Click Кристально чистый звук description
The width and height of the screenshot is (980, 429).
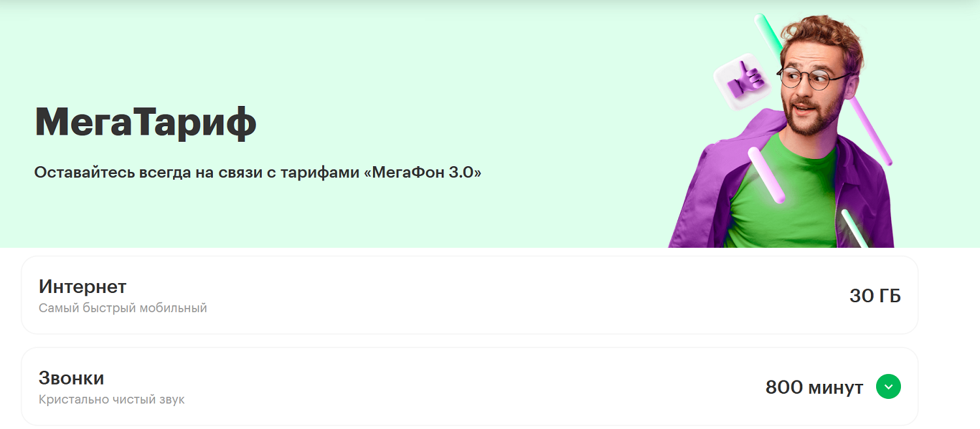tap(112, 400)
